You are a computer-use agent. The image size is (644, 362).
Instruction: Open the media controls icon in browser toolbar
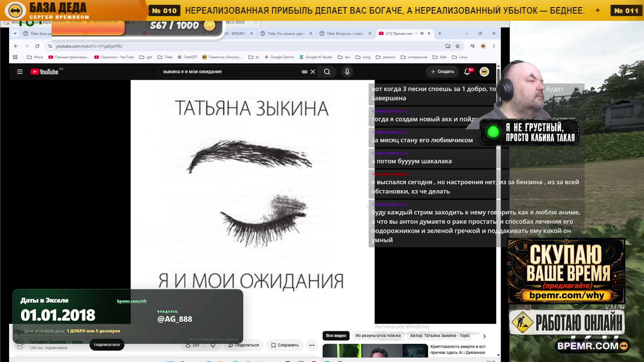(472, 46)
